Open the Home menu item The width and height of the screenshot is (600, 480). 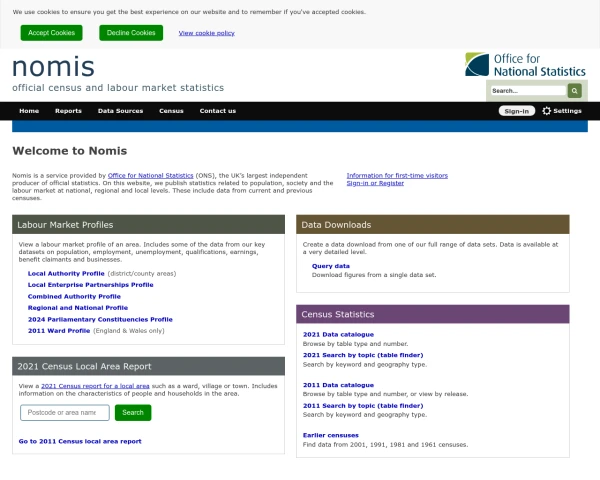pos(29,111)
